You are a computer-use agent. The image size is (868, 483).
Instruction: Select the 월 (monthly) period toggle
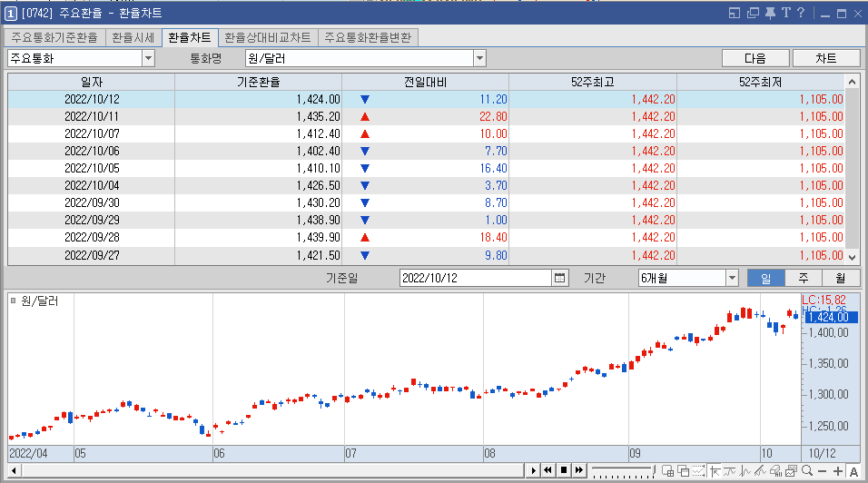coord(841,278)
